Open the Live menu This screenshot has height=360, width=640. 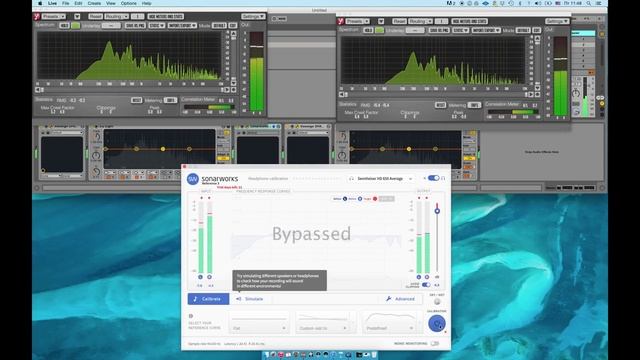[53, 3]
